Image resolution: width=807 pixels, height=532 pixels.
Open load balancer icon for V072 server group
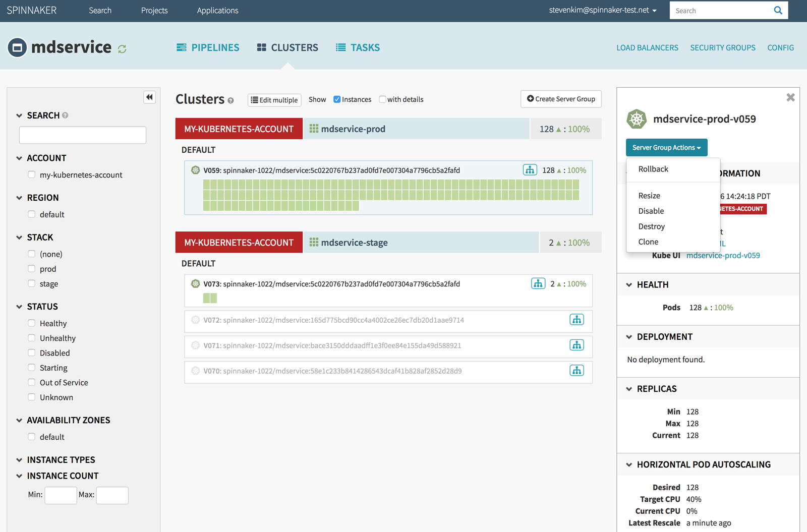[577, 320]
